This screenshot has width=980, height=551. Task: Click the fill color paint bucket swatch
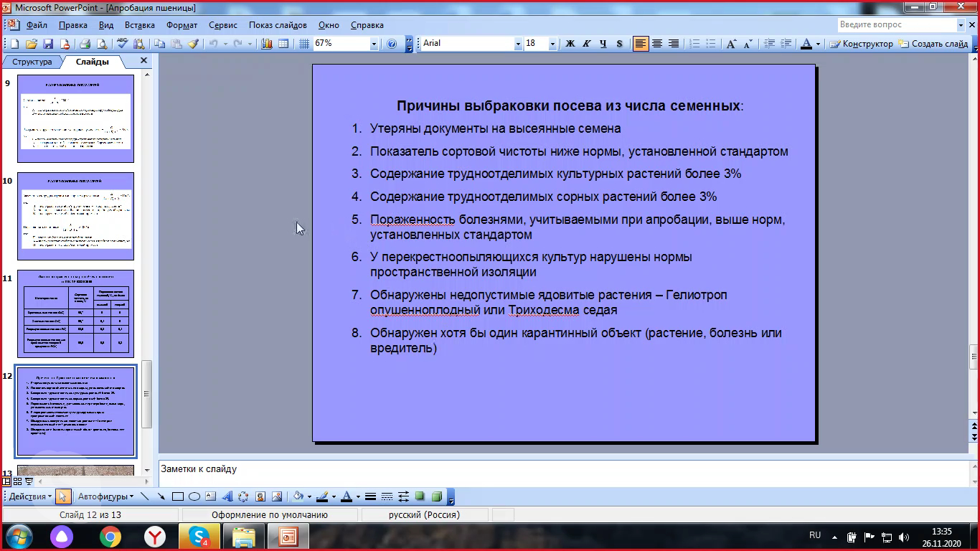tap(298, 496)
